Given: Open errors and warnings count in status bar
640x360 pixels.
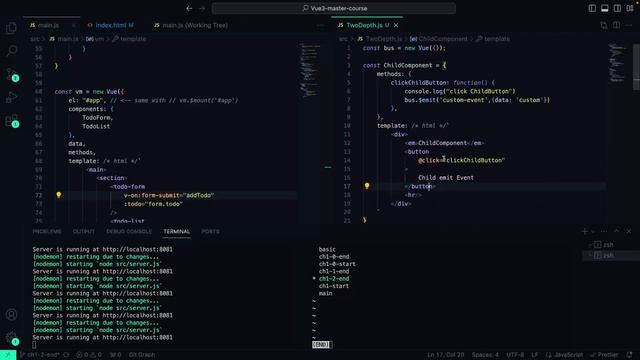Looking at the screenshot, I should (89, 355).
